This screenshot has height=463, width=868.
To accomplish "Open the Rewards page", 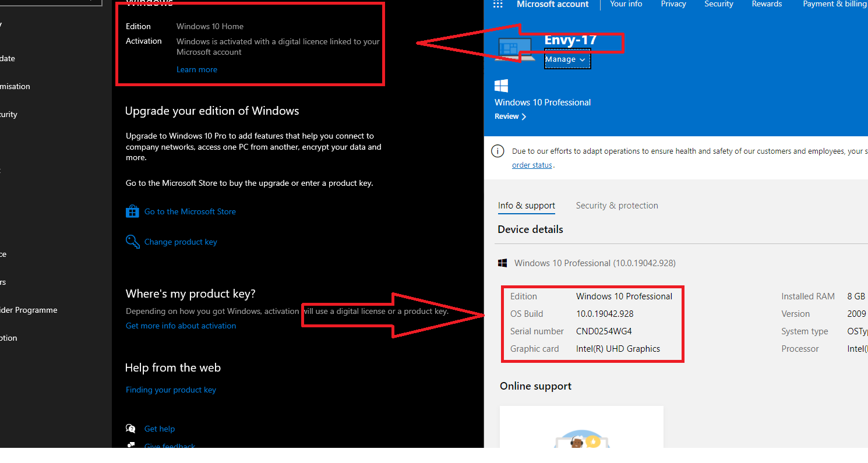I will (767, 4).
